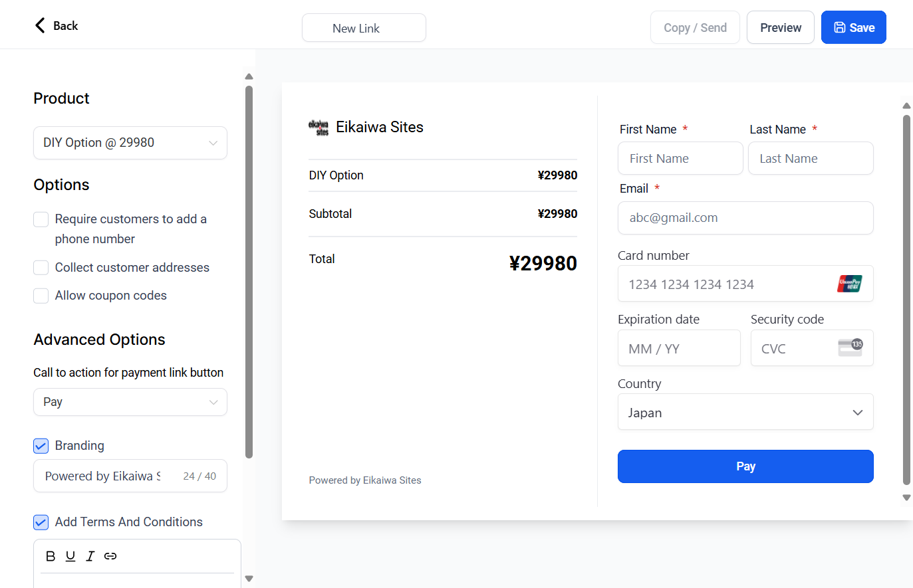Click the Last Name field
Viewport: 913px width, 588px height.
(811, 158)
